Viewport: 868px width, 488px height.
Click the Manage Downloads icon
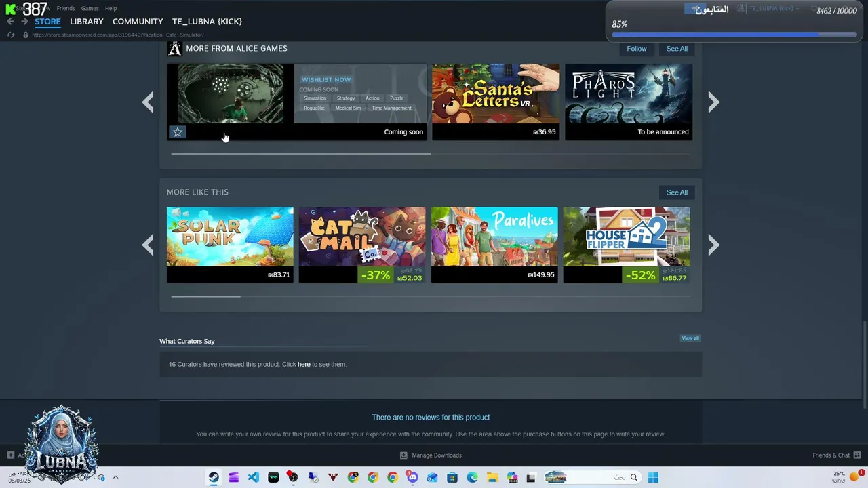pyautogui.click(x=403, y=455)
